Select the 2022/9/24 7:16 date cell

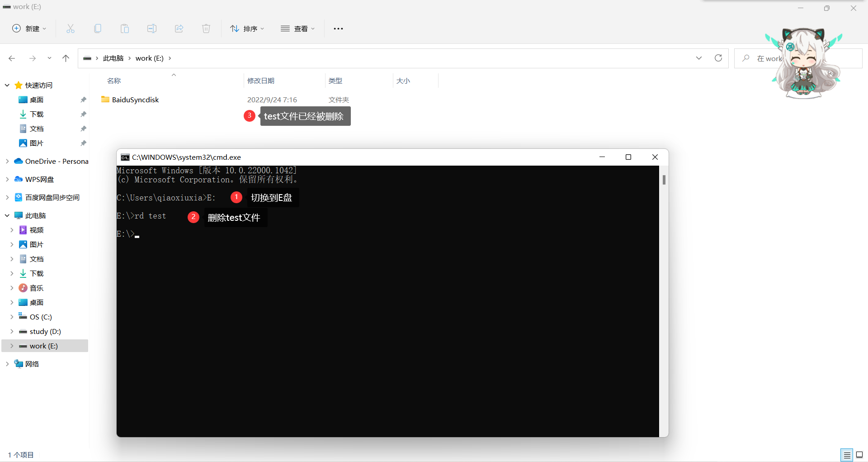[272, 100]
